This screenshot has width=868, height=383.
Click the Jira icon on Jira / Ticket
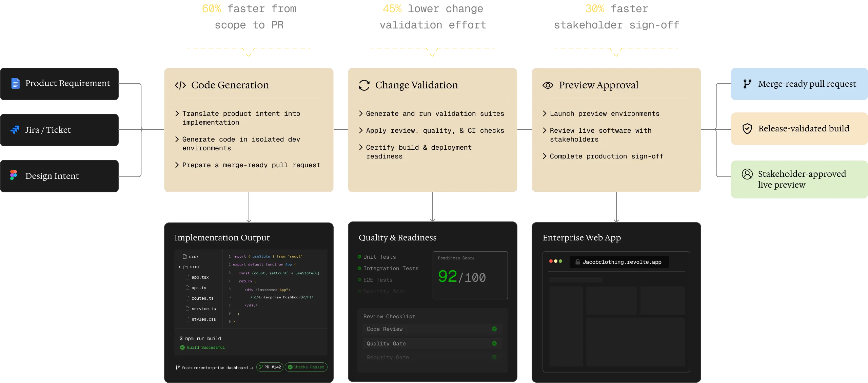click(15, 130)
